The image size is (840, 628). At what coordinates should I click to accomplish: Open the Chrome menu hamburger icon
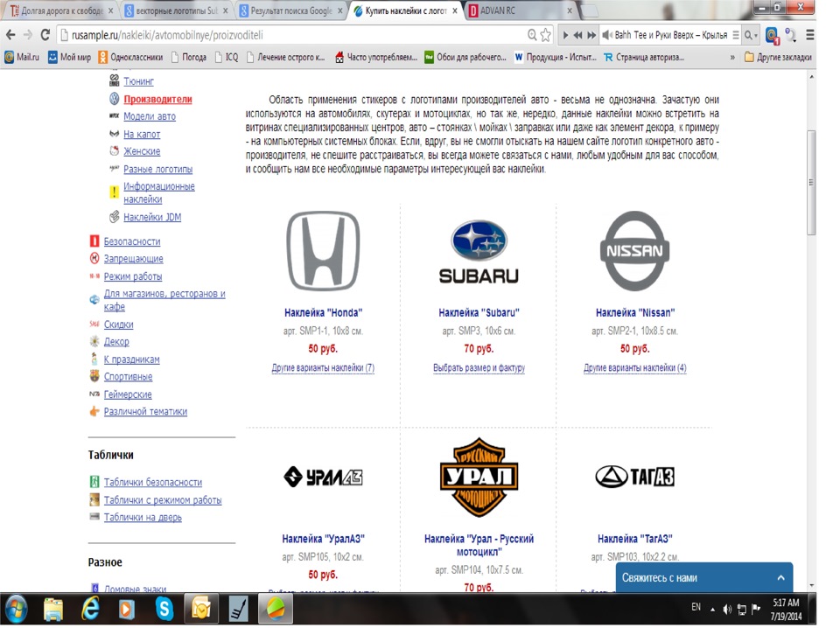tap(810, 35)
